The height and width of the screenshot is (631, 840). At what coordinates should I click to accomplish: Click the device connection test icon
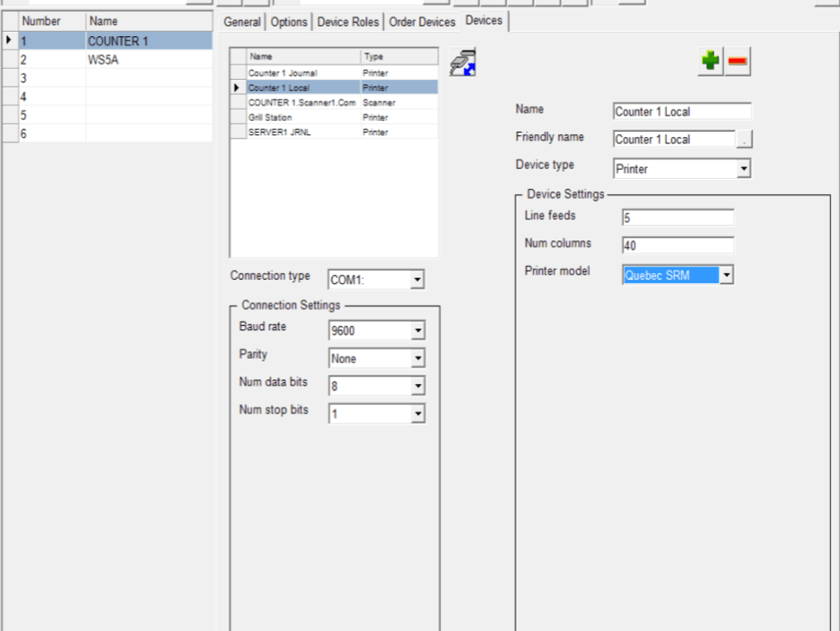click(461, 61)
